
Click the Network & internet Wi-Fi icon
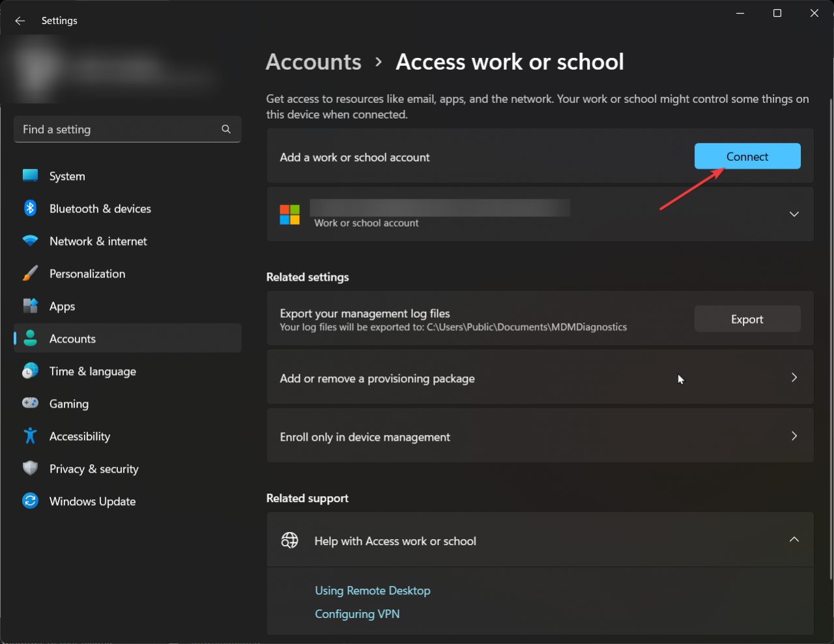(x=30, y=241)
